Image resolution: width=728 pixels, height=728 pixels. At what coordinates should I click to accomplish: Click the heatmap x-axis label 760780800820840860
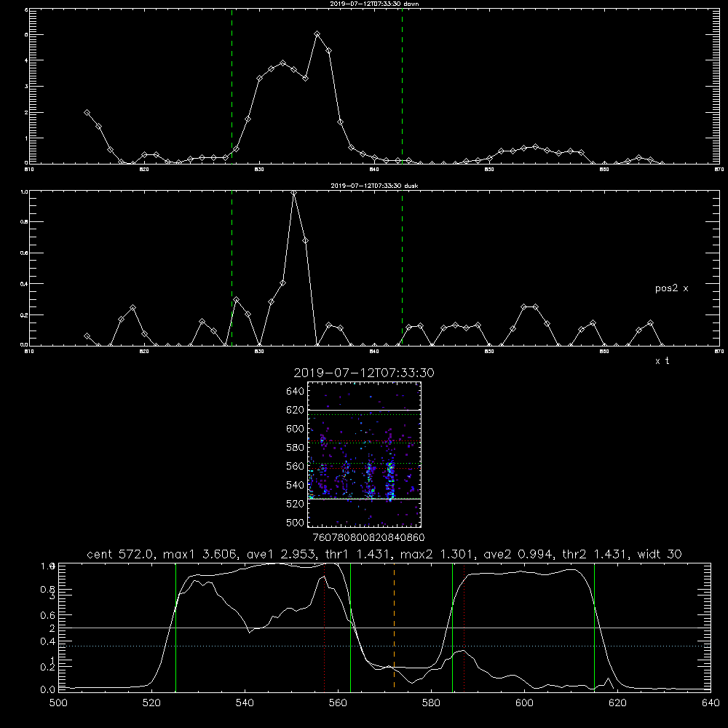[x=369, y=538]
